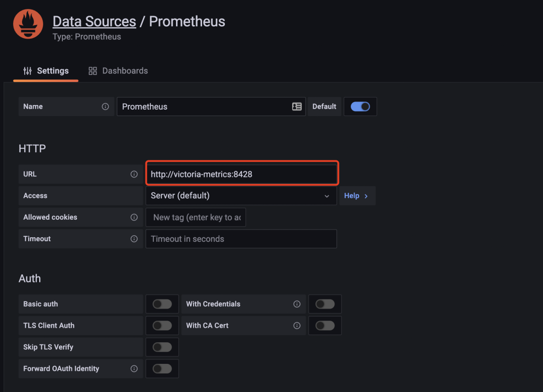This screenshot has height=392, width=543.
Task: Click the URL input field
Action: click(242, 174)
